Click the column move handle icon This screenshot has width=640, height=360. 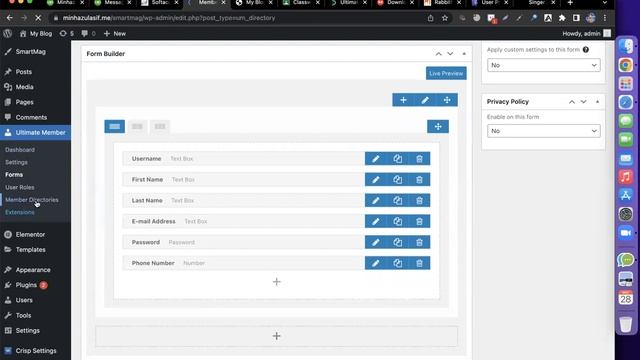[x=438, y=127]
